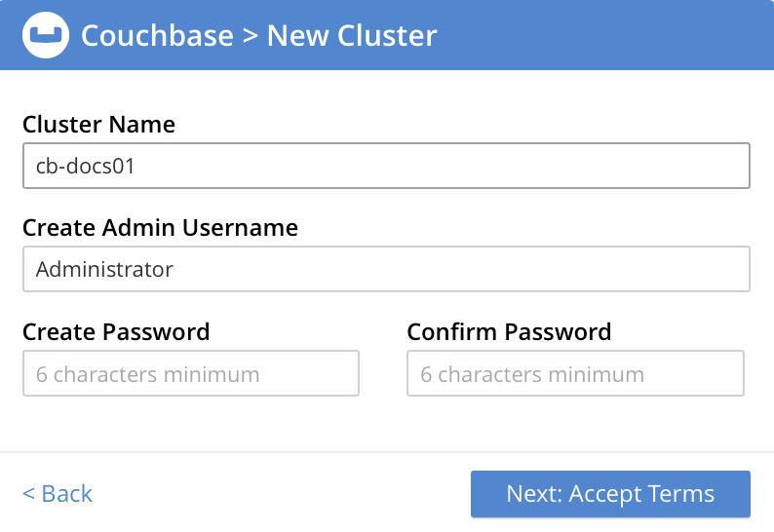
Task: Click the "Cluster Name" label
Action: click(x=98, y=124)
